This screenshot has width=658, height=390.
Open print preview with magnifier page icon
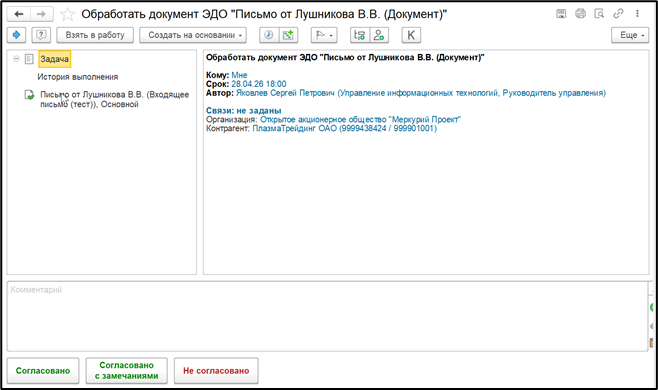pos(599,14)
